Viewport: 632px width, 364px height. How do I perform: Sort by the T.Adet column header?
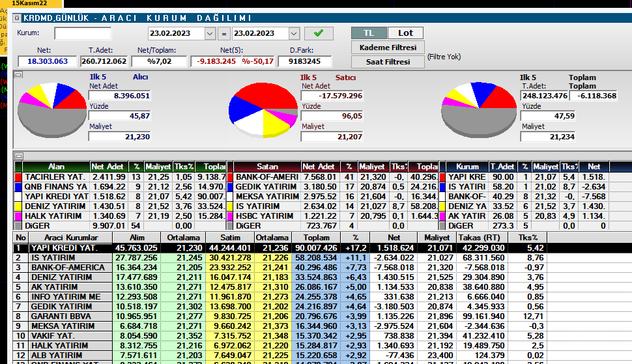pyautogui.click(x=502, y=166)
